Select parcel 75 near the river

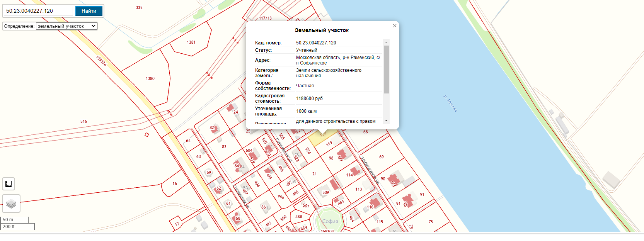click(x=431, y=222)
